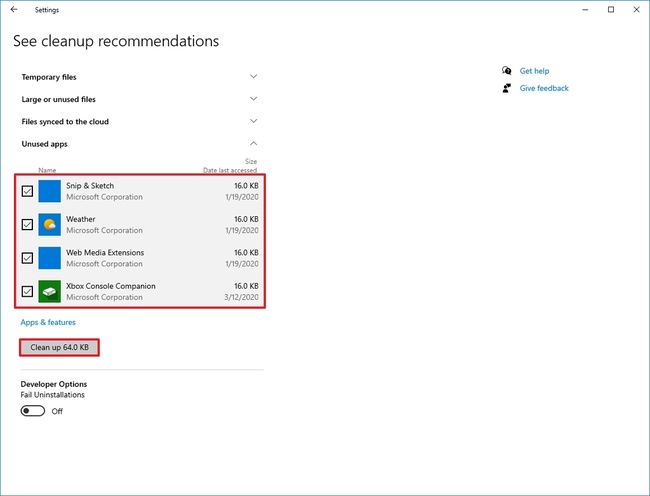This screenshot has height=496, width=650.
Task: Close the Settings window
Action: click(x=637, y=10)
